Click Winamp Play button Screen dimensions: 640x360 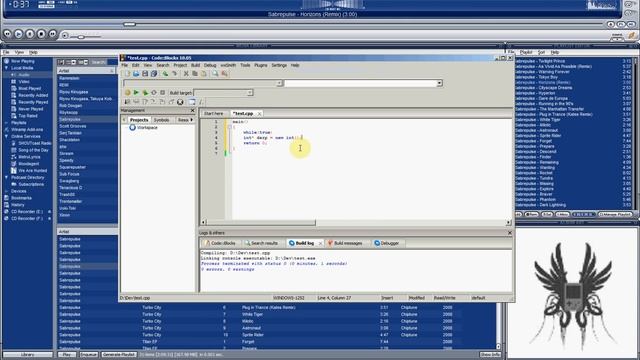point(19,34)
